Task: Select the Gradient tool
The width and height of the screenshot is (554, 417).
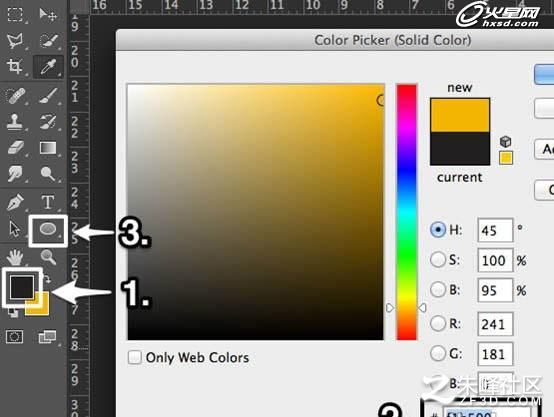Action: pyautogui.click(x=48, y=148)
